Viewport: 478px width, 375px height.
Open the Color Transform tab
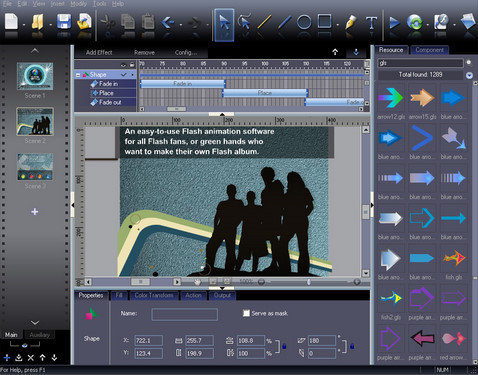154,295
